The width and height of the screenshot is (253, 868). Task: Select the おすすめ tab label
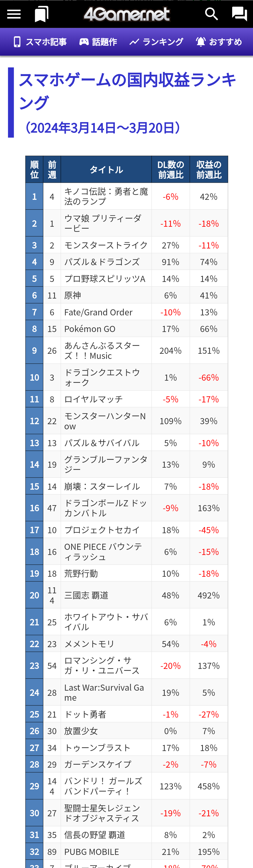[x=225, y=42]
